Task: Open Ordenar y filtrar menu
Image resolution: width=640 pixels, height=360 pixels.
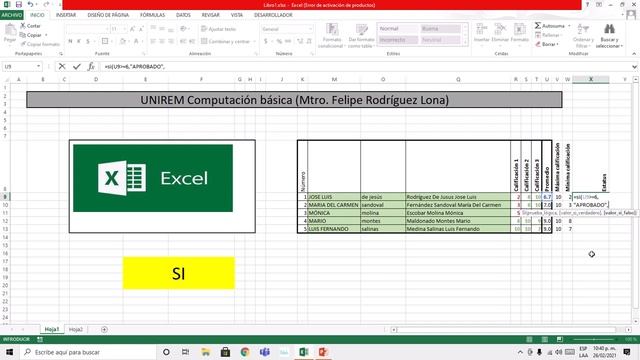Action: [583, 36]
